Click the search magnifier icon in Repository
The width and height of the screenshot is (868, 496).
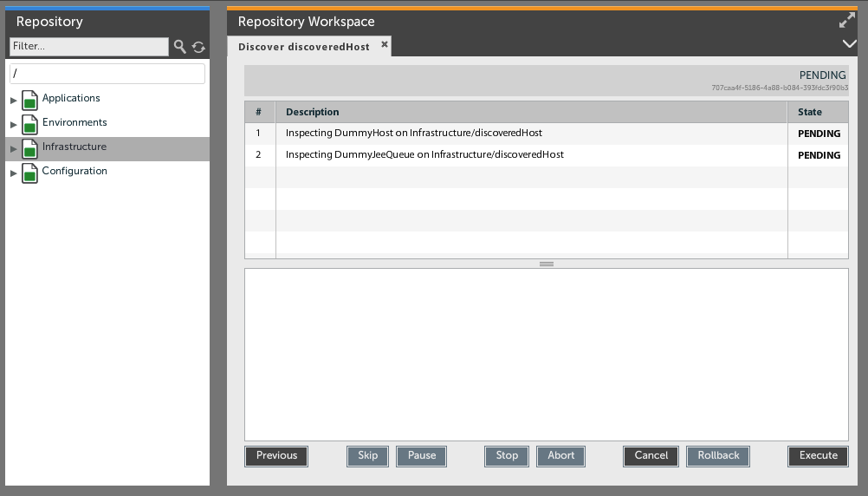(179, 47)
